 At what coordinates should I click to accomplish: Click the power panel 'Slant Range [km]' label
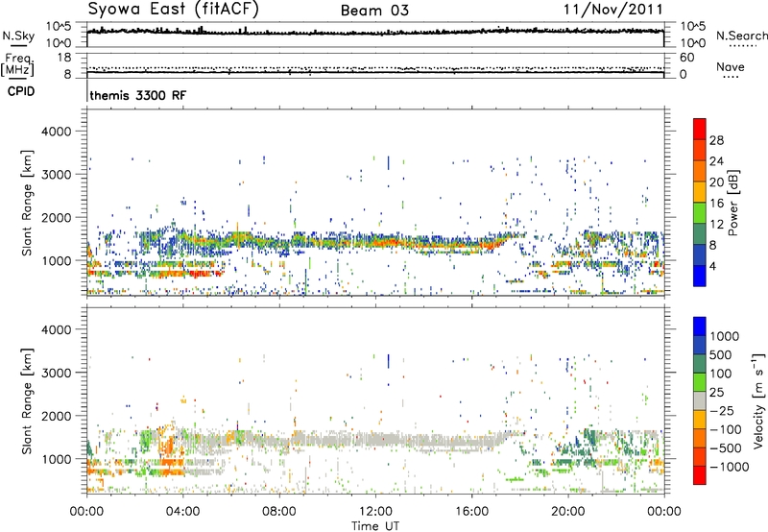(27, 203)
